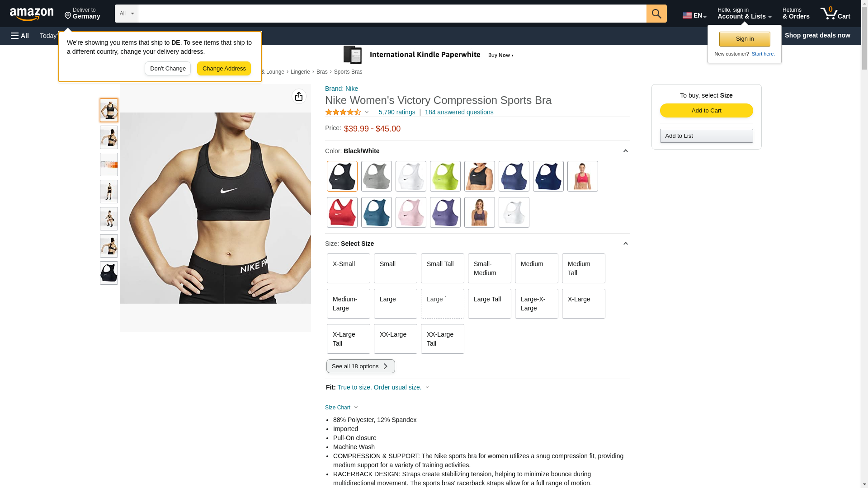868x488 pixels.
Task: Click the star rating icon
Action: tap(343, 112)
